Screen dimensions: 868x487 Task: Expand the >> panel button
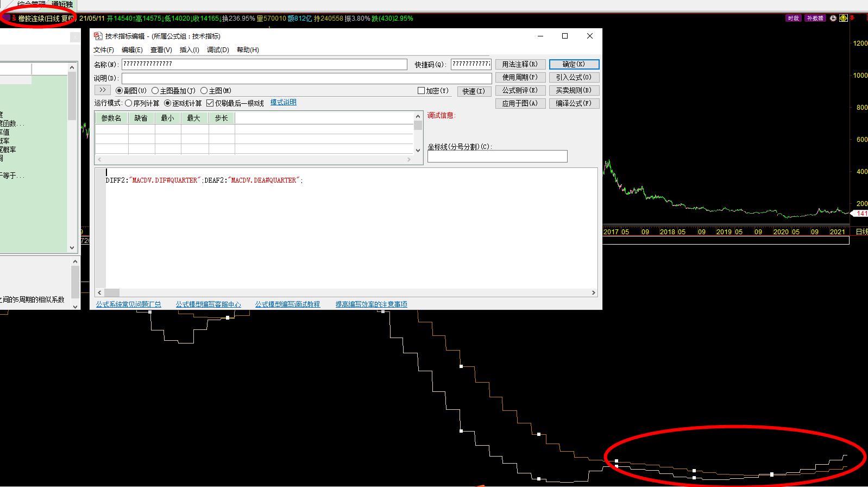[102, 90]
